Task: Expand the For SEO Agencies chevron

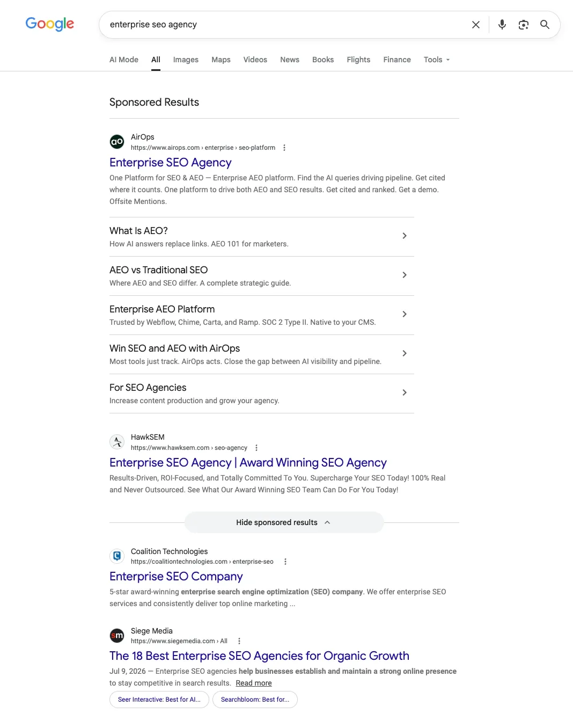Action: coord(405,392)
